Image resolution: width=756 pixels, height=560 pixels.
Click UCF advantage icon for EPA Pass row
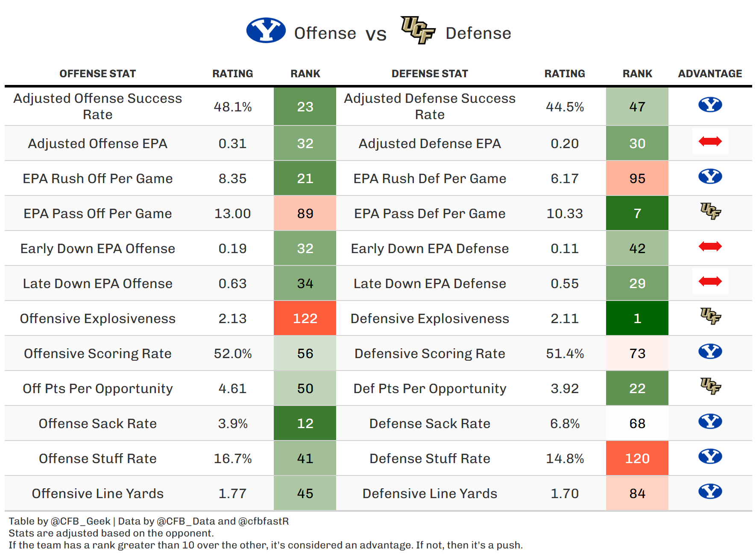pyautogui.click(x=710, y=211)
